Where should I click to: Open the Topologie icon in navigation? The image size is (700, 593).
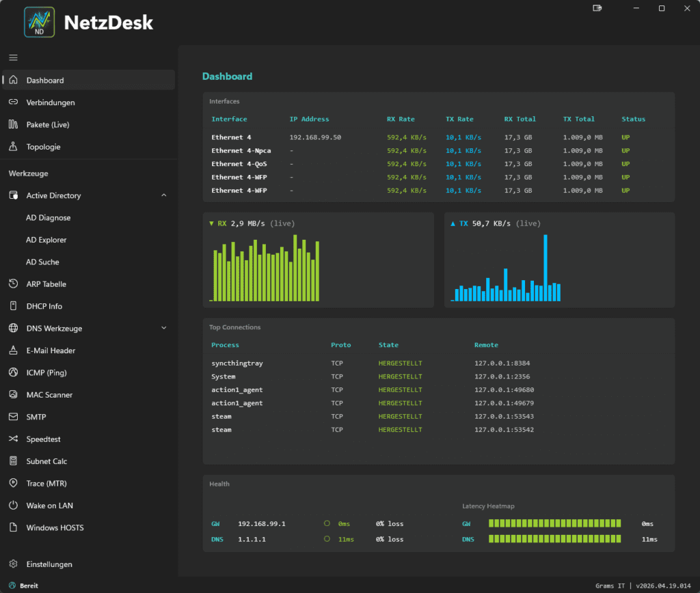click(x=13, y=147)
